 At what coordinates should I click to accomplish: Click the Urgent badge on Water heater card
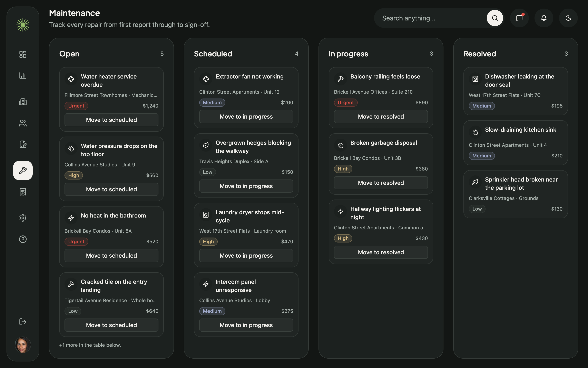pyautogui.click(x=76, y=106)
